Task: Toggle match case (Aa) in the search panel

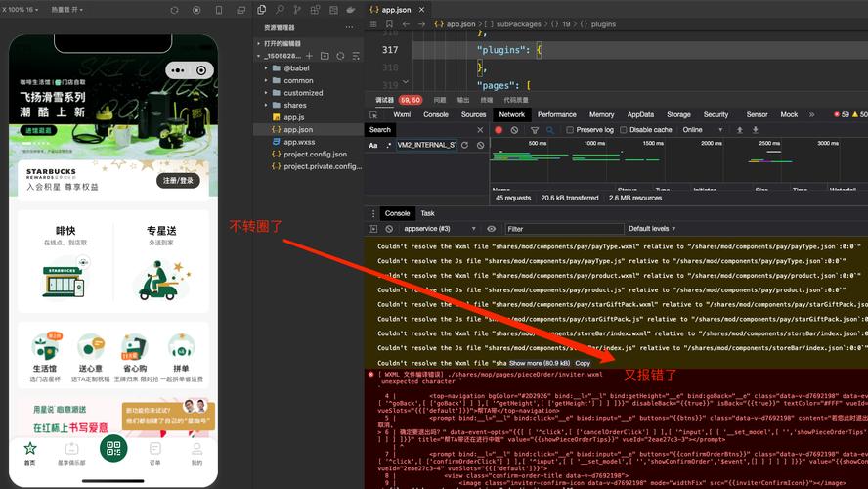Action: point(373,145)
